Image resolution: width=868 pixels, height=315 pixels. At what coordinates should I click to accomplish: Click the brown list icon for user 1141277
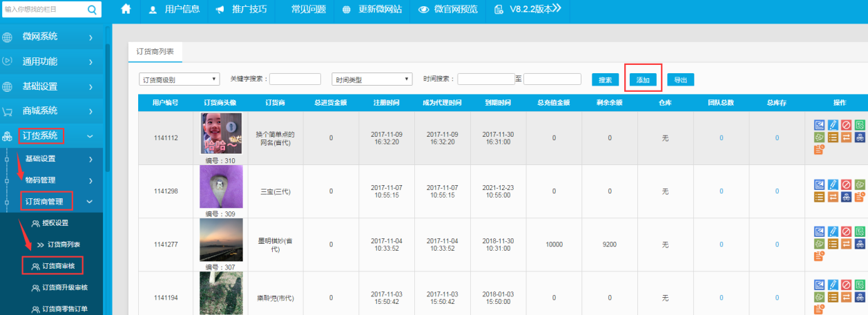pos(833,244)
